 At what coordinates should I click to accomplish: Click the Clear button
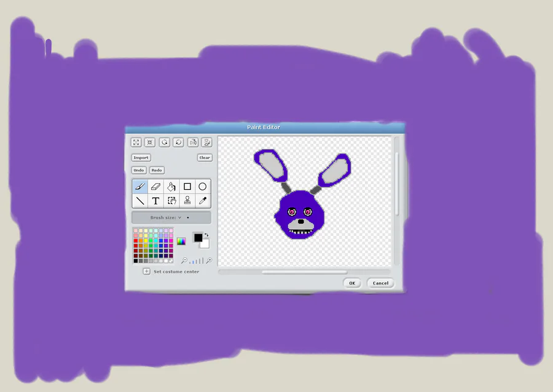tap(205, 157)
